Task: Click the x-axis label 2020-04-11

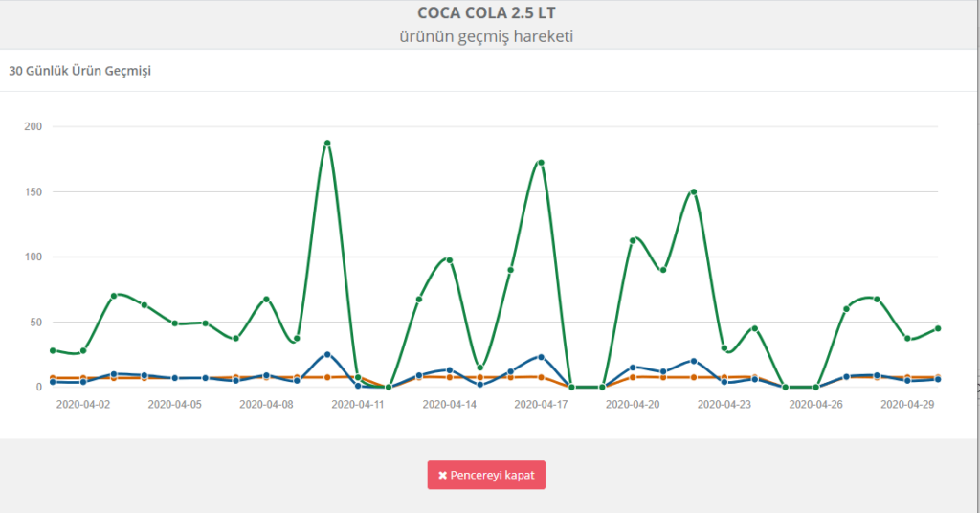Action: [x=358, y=404]
